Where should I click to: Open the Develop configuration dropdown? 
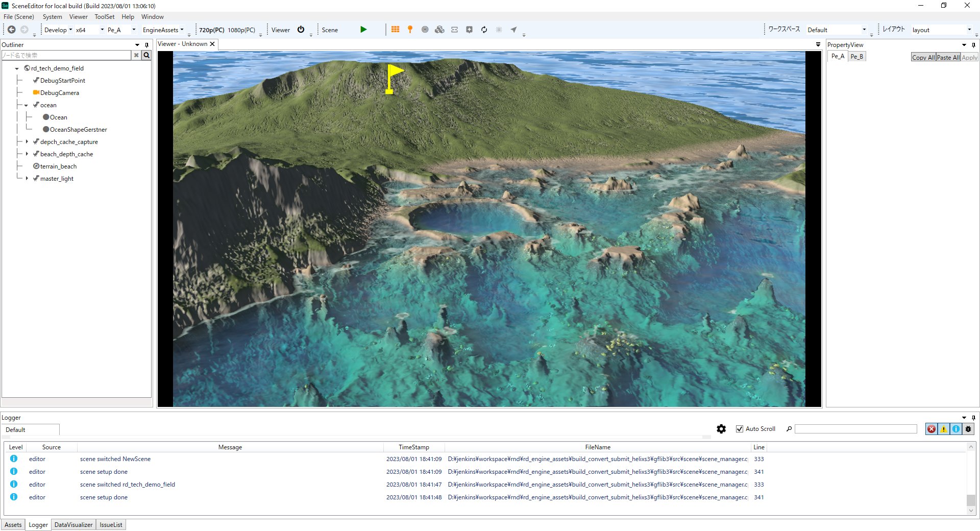point(58,30)
